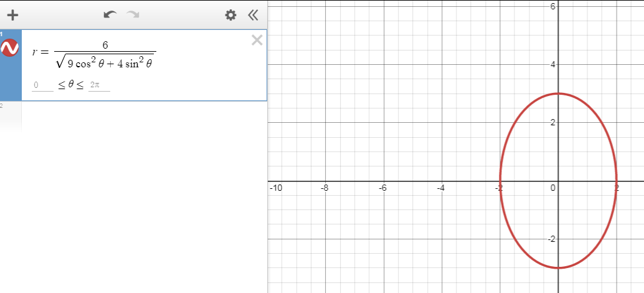Click the upper bound field showing 2π
This screenshot has width=644, height=293.
pos(99,85)
